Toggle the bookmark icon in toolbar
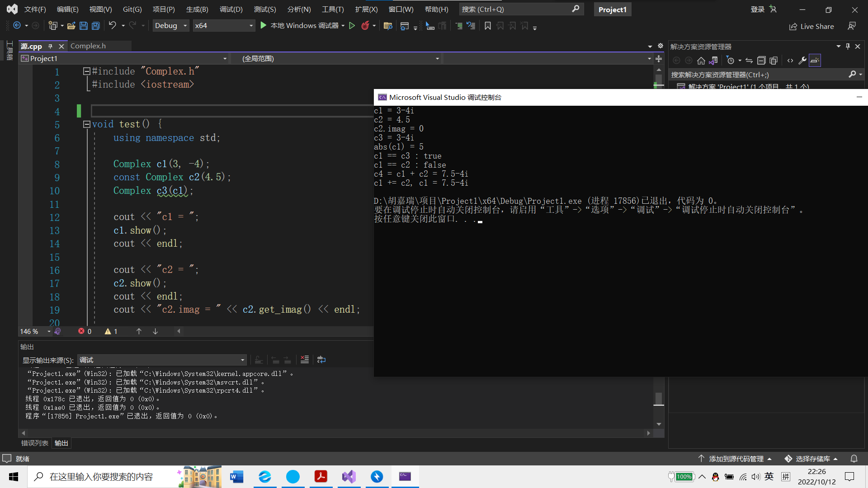Screen dimensions: 868x488 (x=487, y=26)
